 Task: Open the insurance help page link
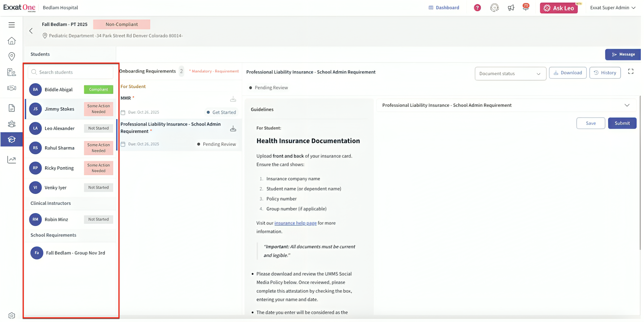pyautogui.click(x=295, y=223)
